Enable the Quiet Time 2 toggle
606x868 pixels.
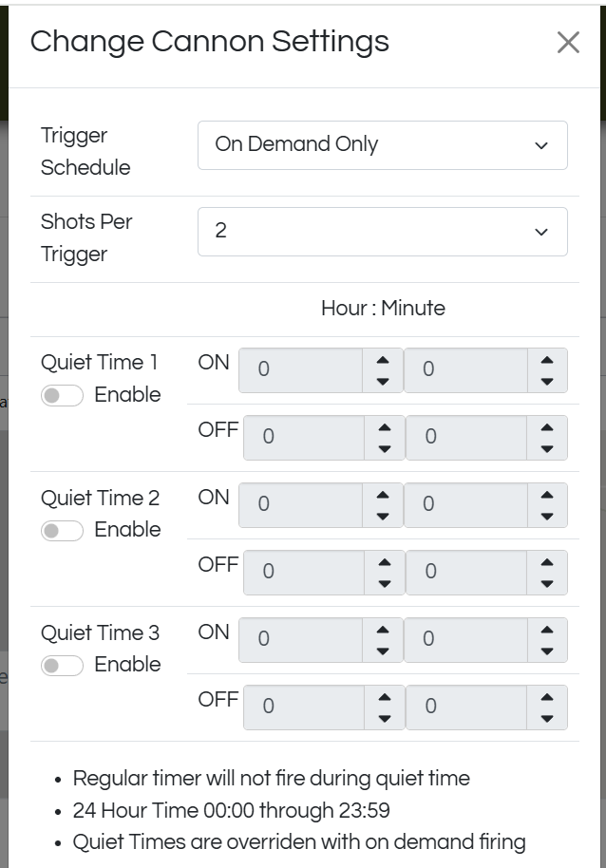(x=62, y=531)
